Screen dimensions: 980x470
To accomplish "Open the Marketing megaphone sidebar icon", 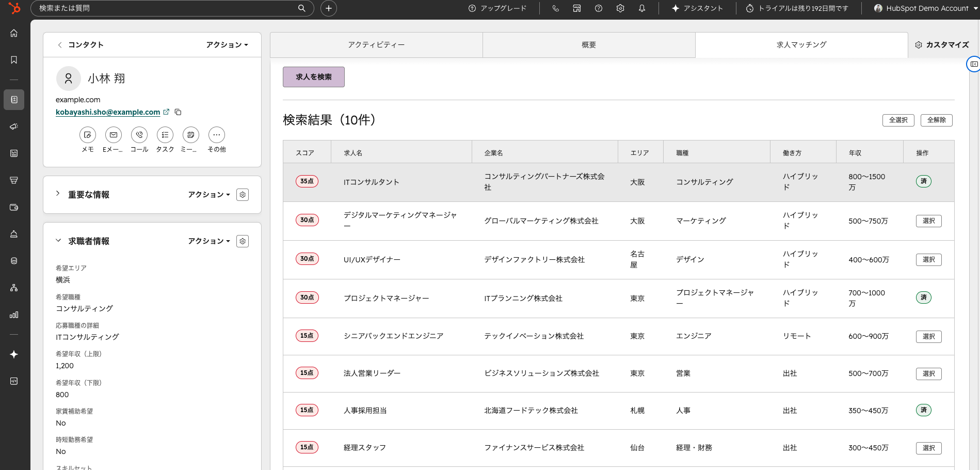I will (x=14, y=127).
